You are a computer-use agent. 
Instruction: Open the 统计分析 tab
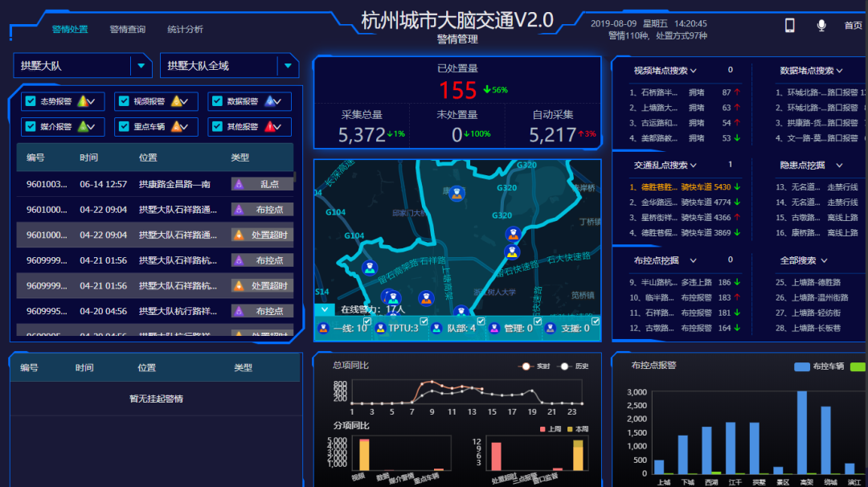point(185,30)
